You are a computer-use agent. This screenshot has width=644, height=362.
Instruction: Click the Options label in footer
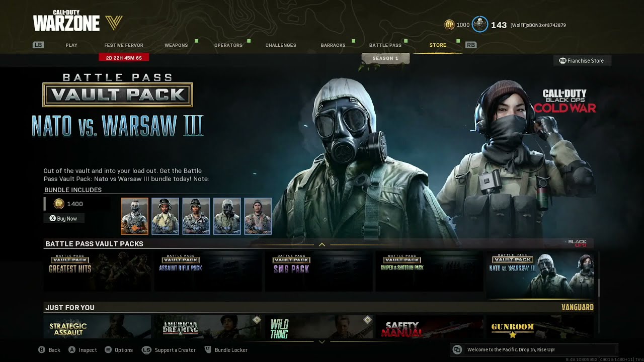point(124,350)
